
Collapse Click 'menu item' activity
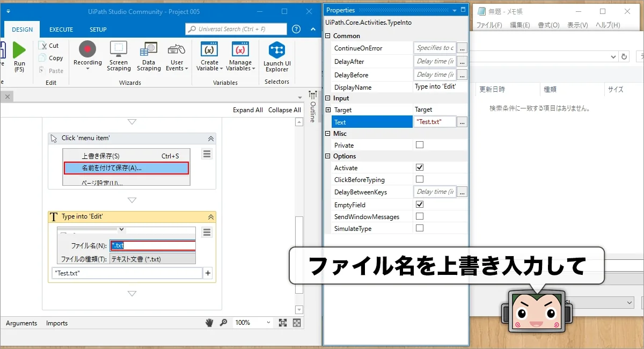[211, 139]
